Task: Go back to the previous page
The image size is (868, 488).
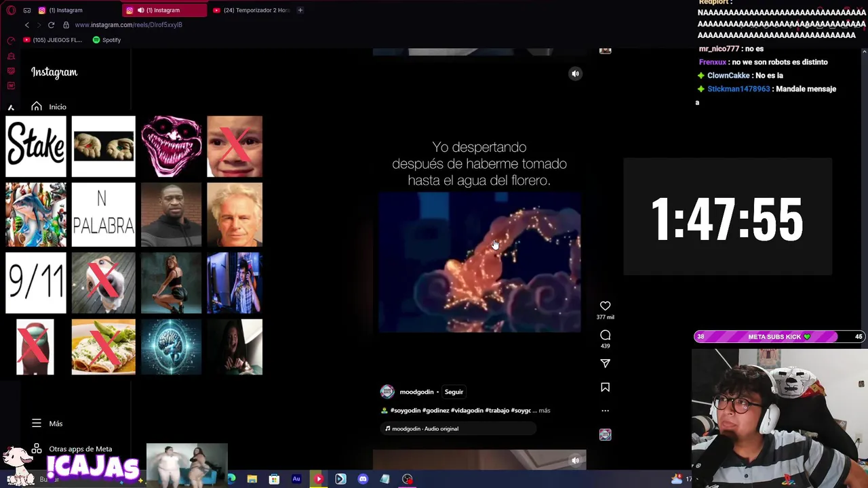Action: coord(27,25)
